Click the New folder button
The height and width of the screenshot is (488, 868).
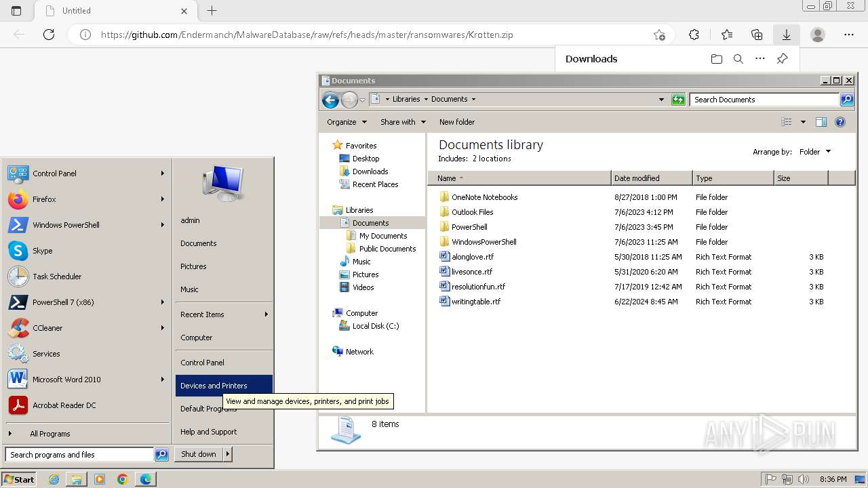click(x=457, y=122)
